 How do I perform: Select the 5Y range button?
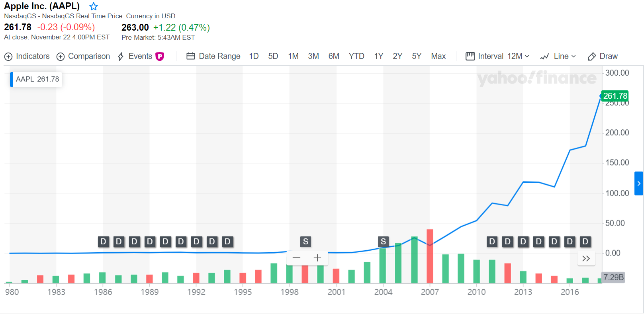(x=417, y=56)
